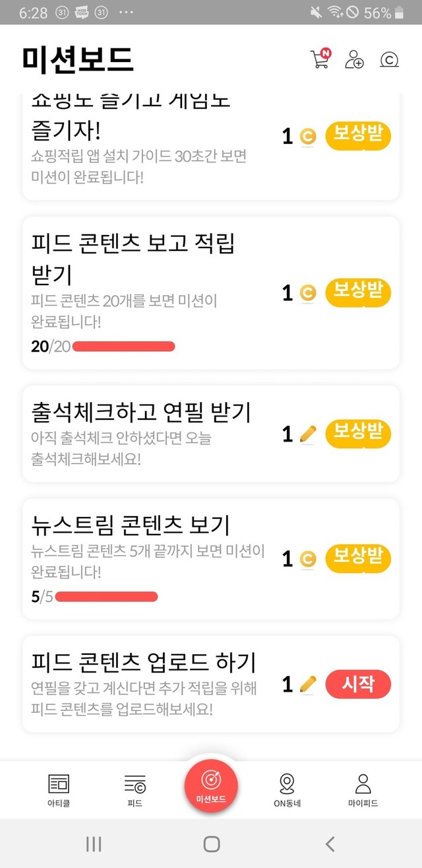
Task: Open the coin balance icon in header
Action: coord(389,60)
